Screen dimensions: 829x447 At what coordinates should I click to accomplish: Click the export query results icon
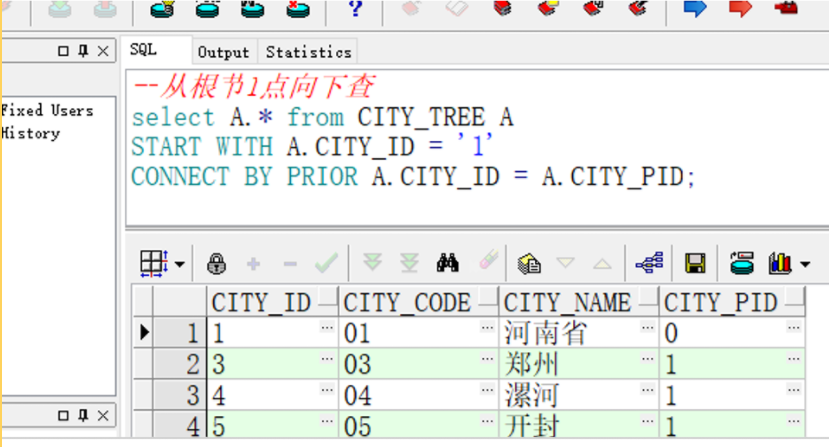click(x=529, y=263)
